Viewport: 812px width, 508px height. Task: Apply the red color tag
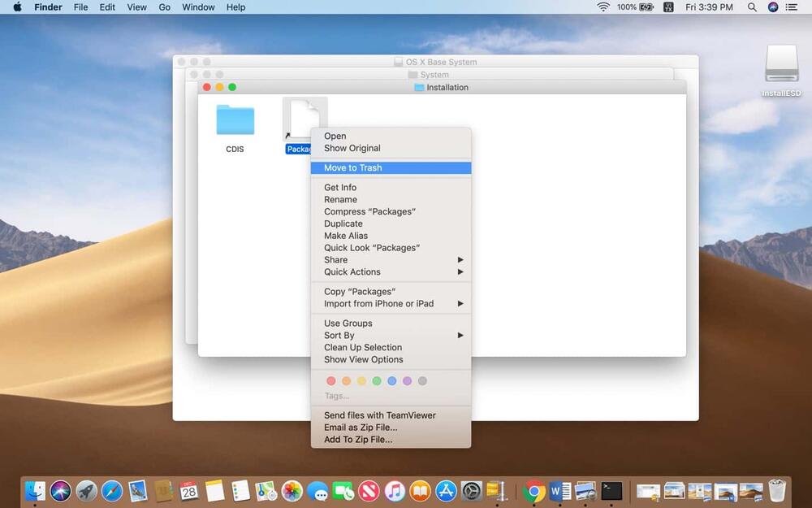point(330,380)
